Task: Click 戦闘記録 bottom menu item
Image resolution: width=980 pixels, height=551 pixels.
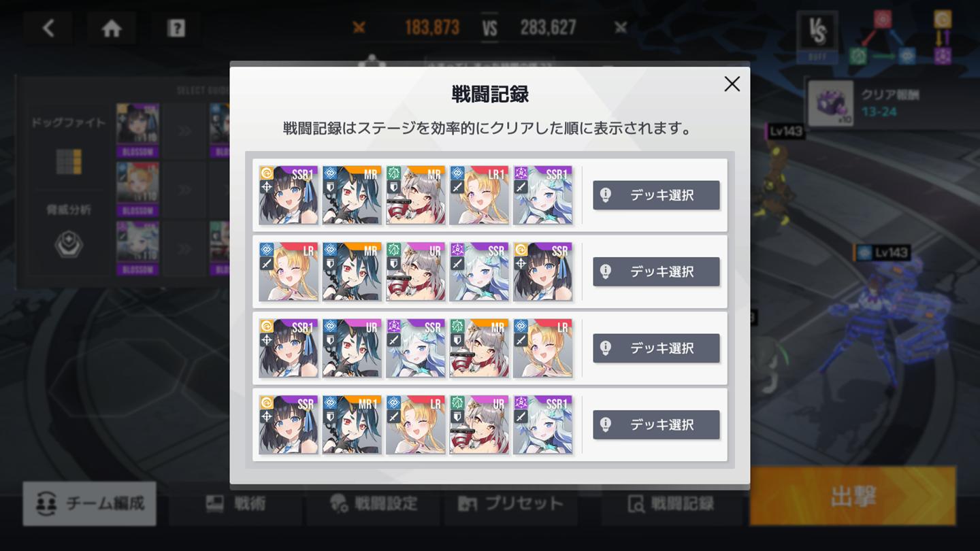Action: [x=671, y=504]
